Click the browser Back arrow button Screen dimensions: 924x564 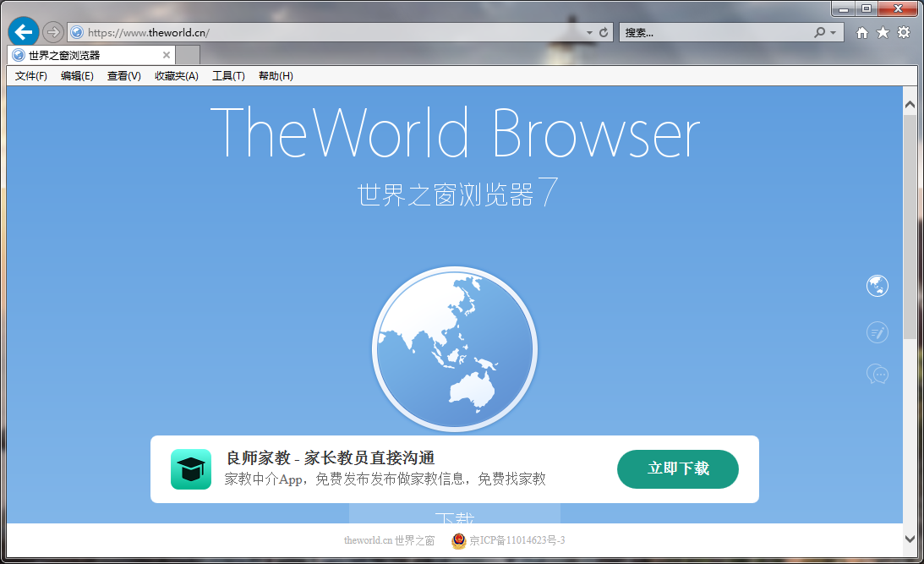pos(24,32)
